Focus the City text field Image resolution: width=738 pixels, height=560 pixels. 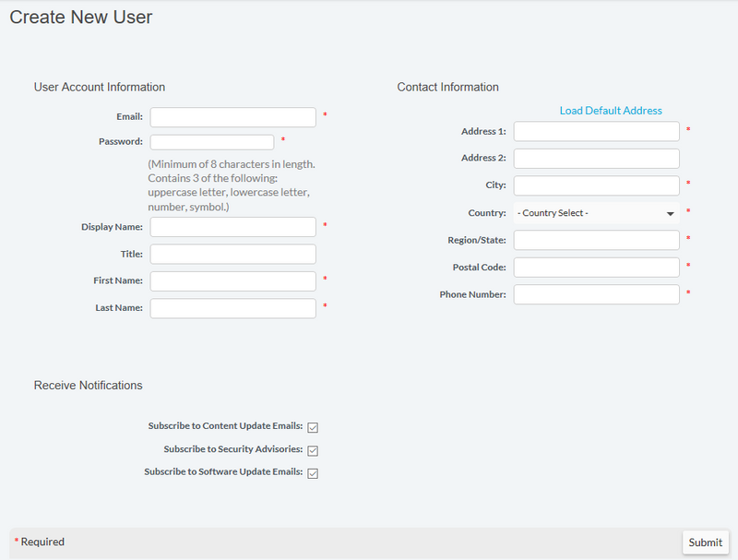point(596,185)
